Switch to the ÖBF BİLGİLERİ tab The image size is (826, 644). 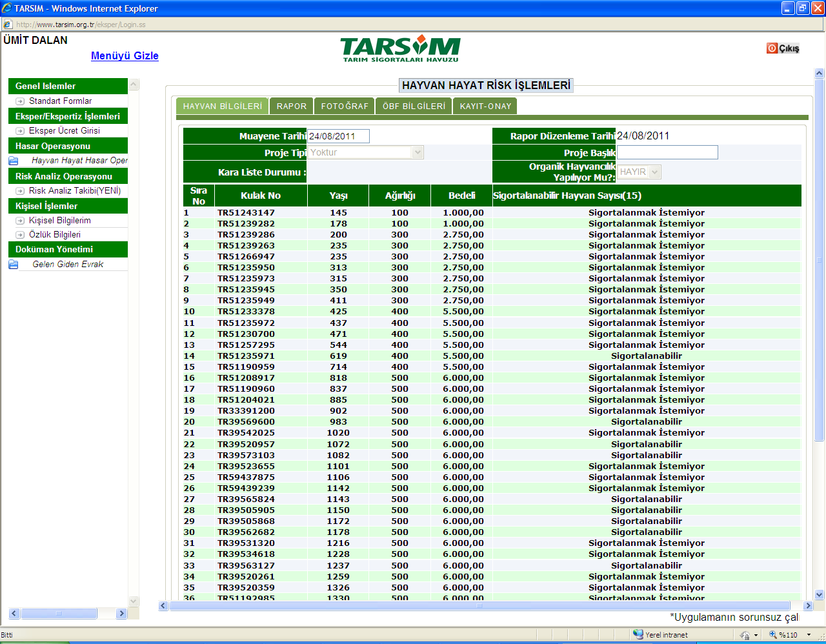tap(414, 106)
